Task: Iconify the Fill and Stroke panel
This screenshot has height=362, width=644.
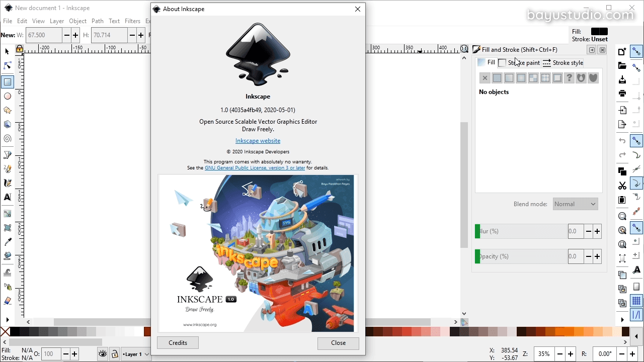Action: 592,50
